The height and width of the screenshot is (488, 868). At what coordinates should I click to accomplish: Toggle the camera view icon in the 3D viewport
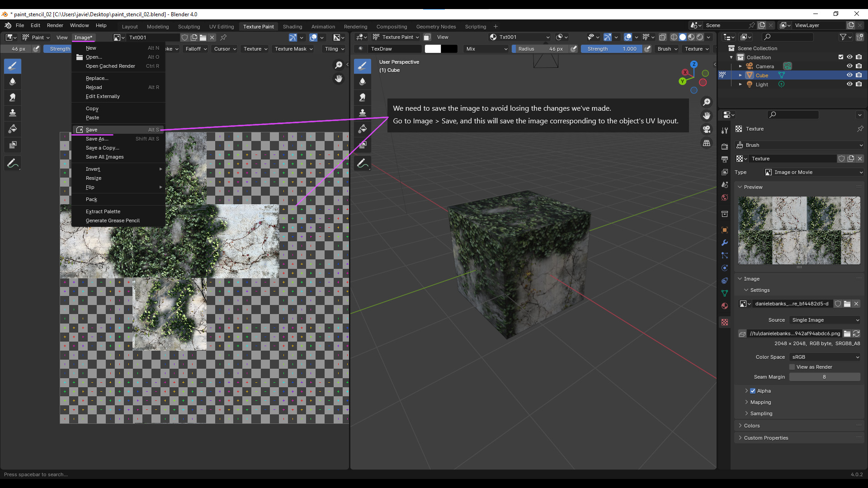pos(707,129)
